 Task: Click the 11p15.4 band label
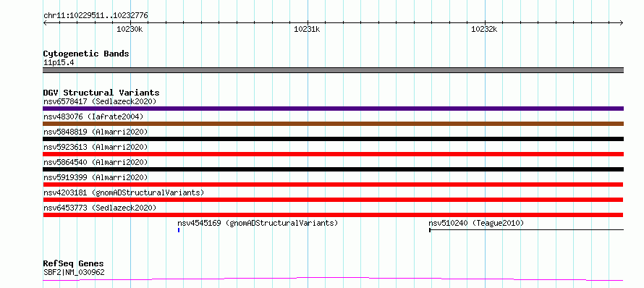pos(59,62)
